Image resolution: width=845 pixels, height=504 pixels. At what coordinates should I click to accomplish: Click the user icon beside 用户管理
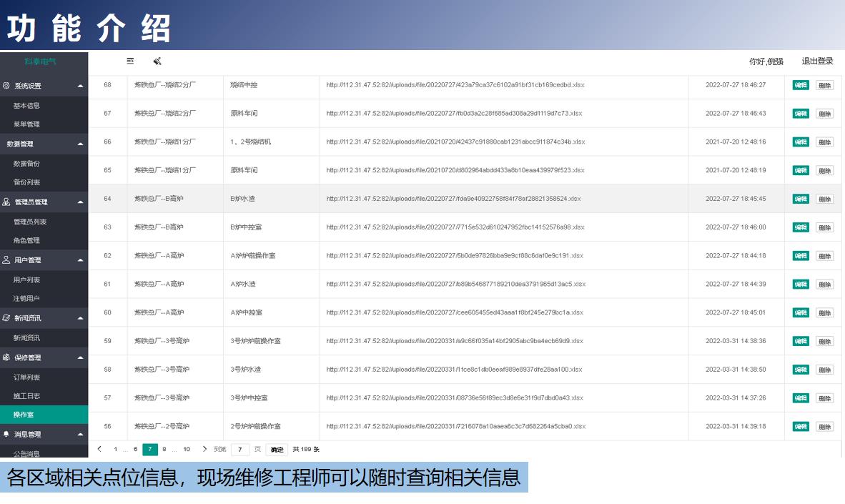[6, 260]
